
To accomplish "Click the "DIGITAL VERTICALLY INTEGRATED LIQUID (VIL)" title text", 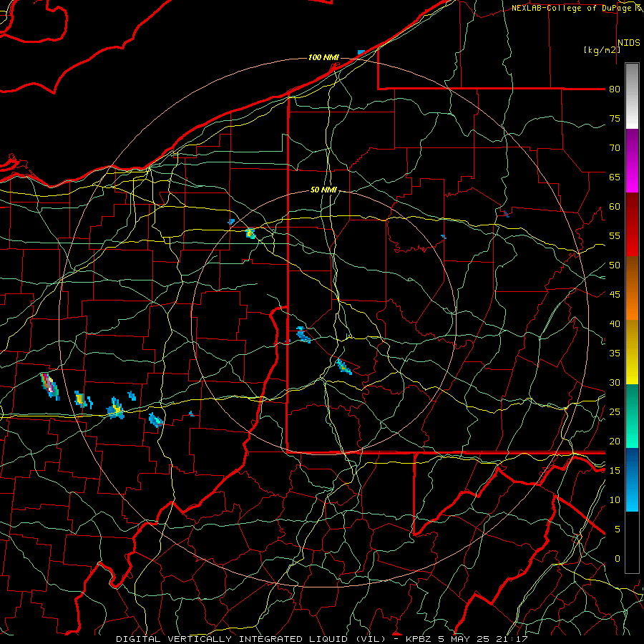I will 251,639.
